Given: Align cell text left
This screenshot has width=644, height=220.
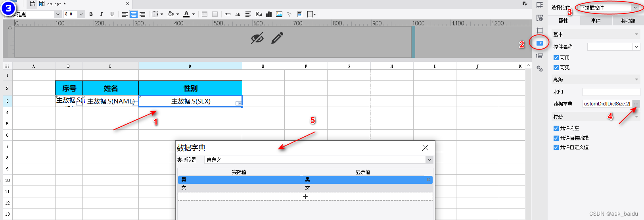Looking at the screenshot, I should (x=125, y=14).
